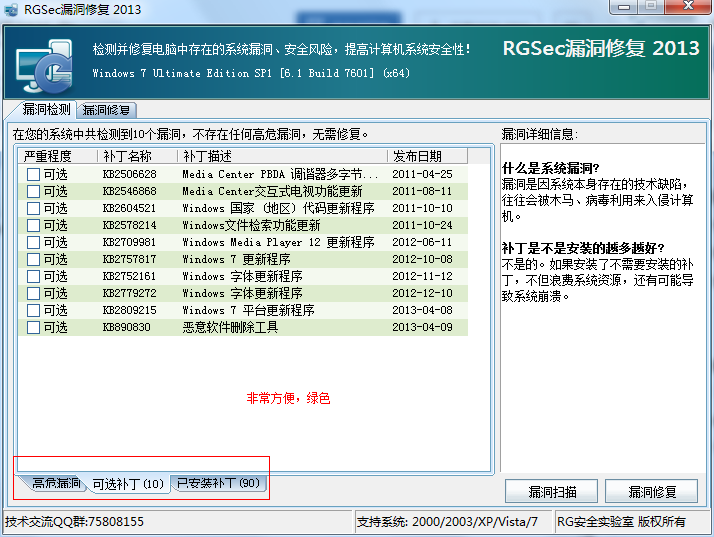Check the box for KB2752161
Viewport: 714px width, 537px height.
click(x=33, y=276)
